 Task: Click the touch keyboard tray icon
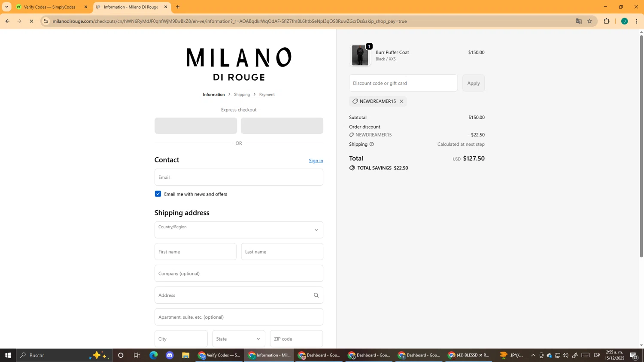click(x=586, y=355)
